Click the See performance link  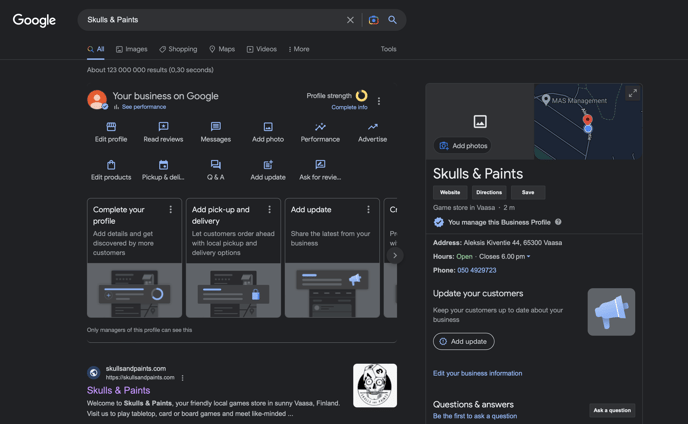click(144, 107)
